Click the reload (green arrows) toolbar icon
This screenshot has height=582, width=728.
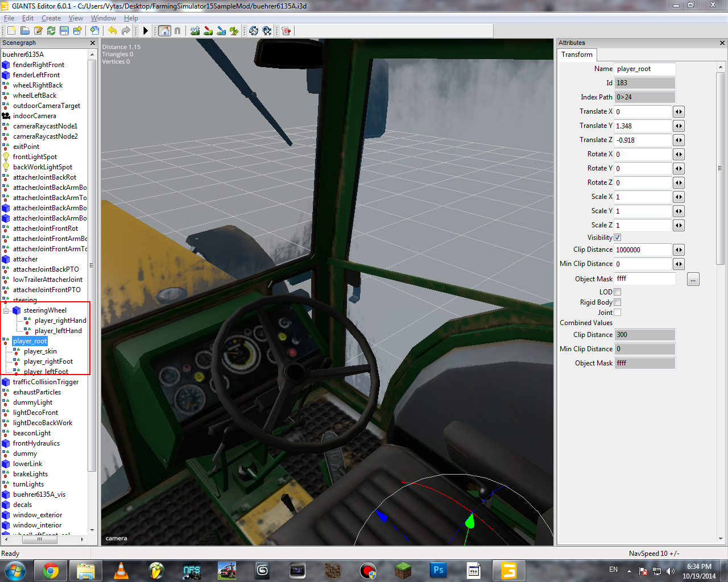(x=51, y=31)
